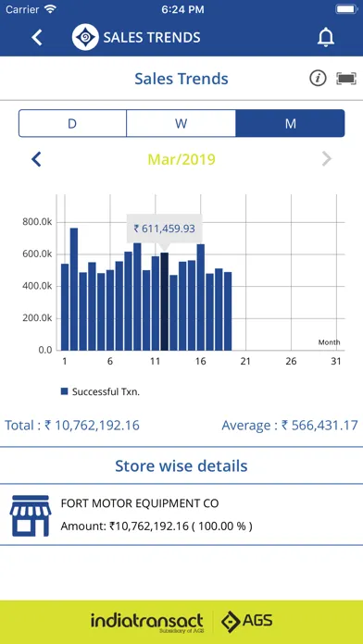Tap the Wi-Fi status icon
Image resolution: width=363 pixels, height=644 pixels.
click(50, 9)
